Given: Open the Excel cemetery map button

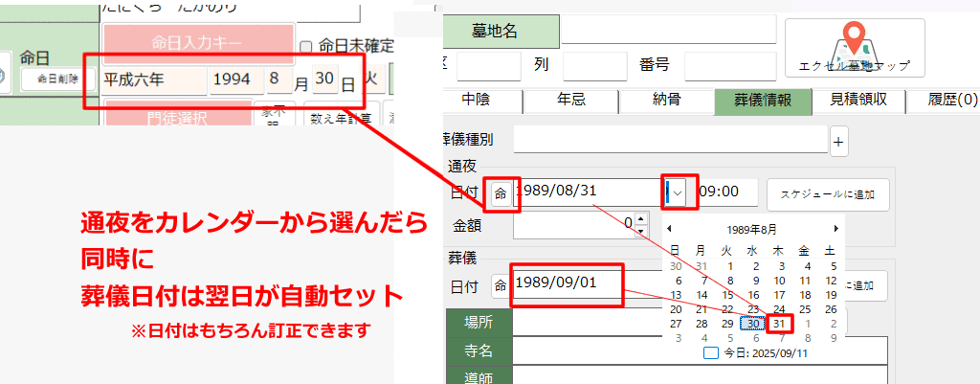Looking at the screenshot, I should click(855, 49).
